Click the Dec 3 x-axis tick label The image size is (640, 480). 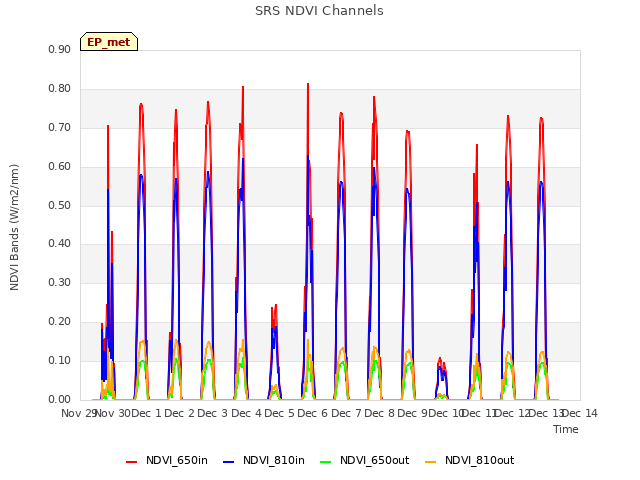pos(212,413)
